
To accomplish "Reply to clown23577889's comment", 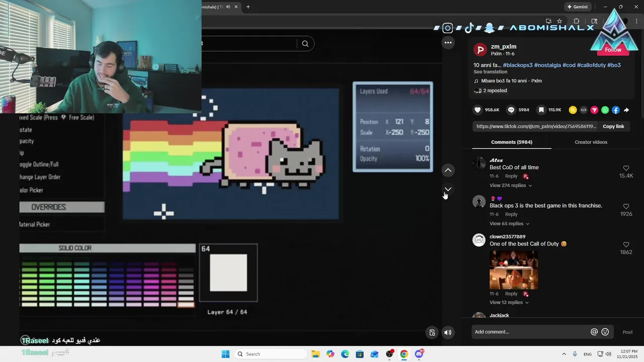I will click(511, 294).
